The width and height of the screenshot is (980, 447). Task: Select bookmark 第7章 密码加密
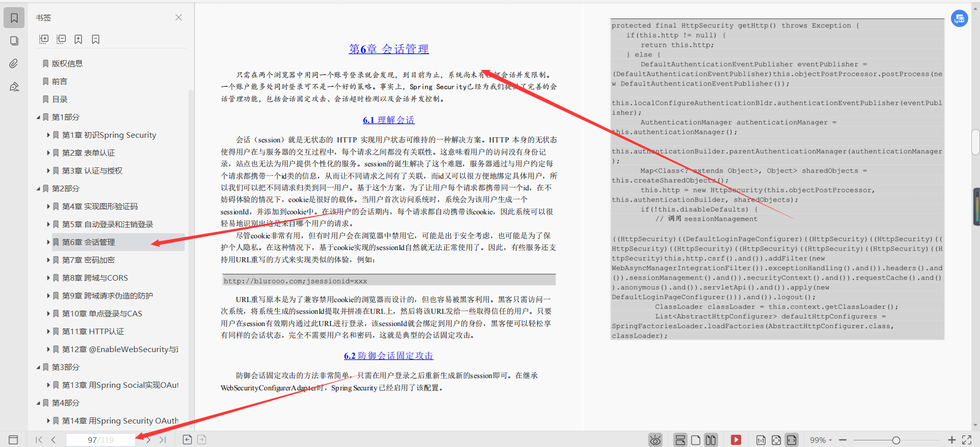[88, 260]
